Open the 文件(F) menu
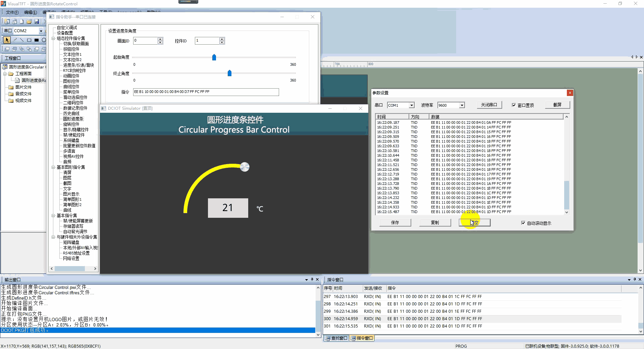This screenshot has height=349, width=644. (12, 12)
